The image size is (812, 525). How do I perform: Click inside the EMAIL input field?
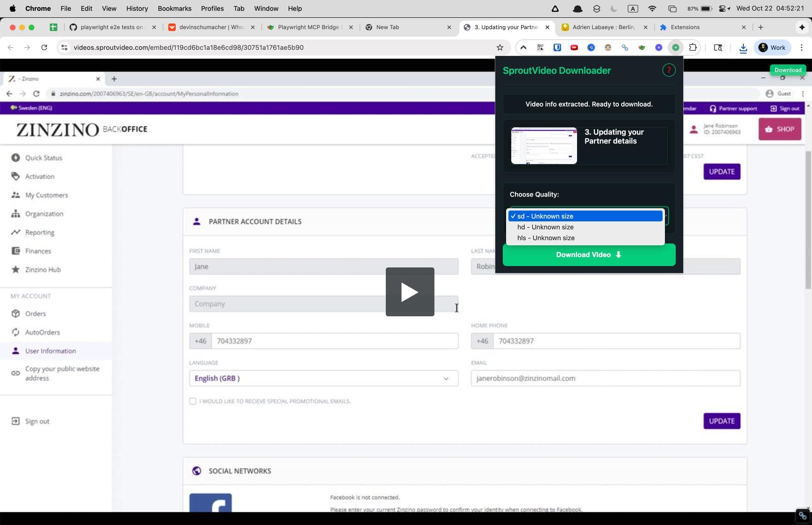click(x=605, y=378)
